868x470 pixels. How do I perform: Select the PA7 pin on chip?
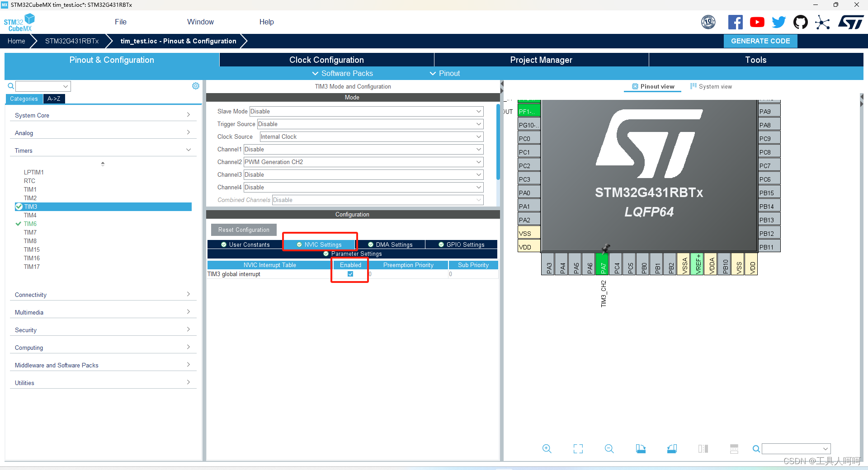click(x=602, y=264)
